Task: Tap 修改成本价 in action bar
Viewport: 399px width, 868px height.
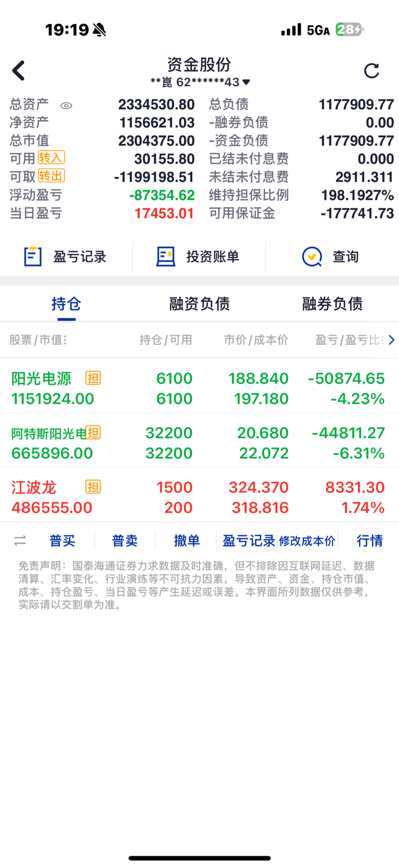Action: pyautogui.click(x=307, y=541)
